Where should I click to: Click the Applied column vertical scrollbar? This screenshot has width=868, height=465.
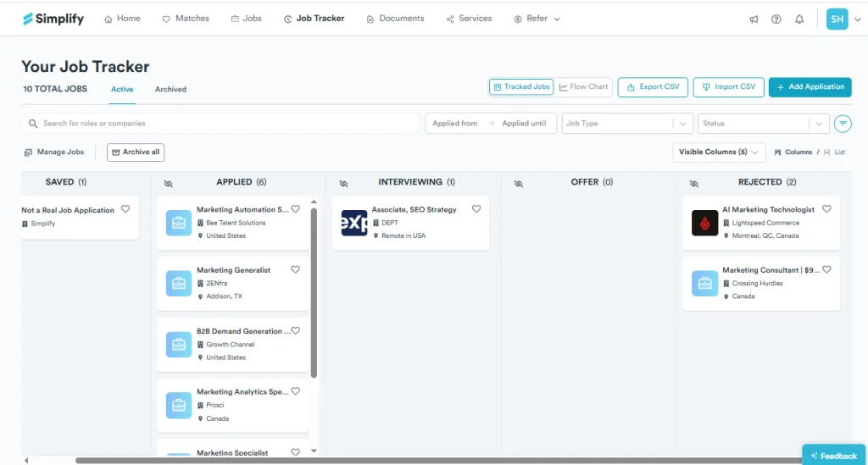point(314,292)
